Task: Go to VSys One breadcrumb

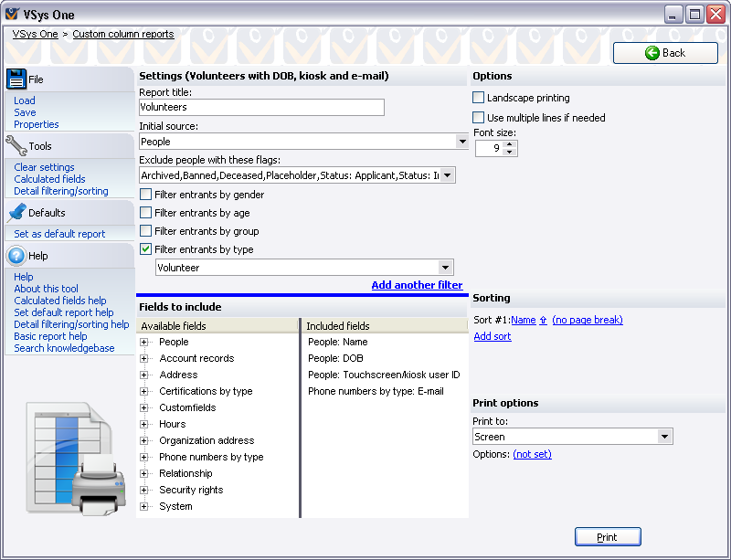Action: (x=35, y=34)
